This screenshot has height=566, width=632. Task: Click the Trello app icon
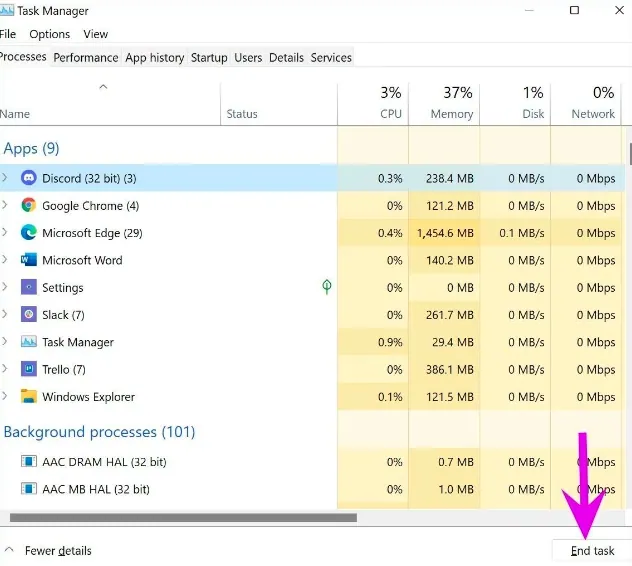(x=29, y=369)
